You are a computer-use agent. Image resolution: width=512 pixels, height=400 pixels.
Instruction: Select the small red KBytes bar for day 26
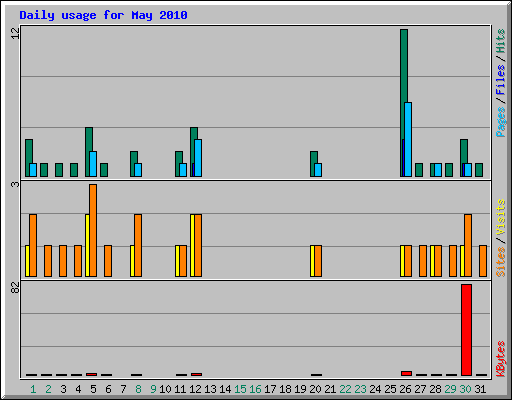tap(406, 373)
